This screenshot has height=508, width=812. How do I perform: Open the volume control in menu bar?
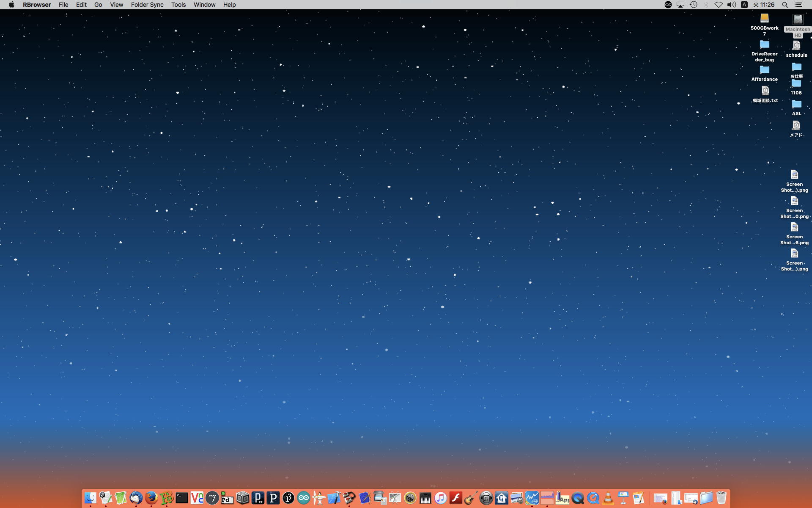[x=731, y=5]
